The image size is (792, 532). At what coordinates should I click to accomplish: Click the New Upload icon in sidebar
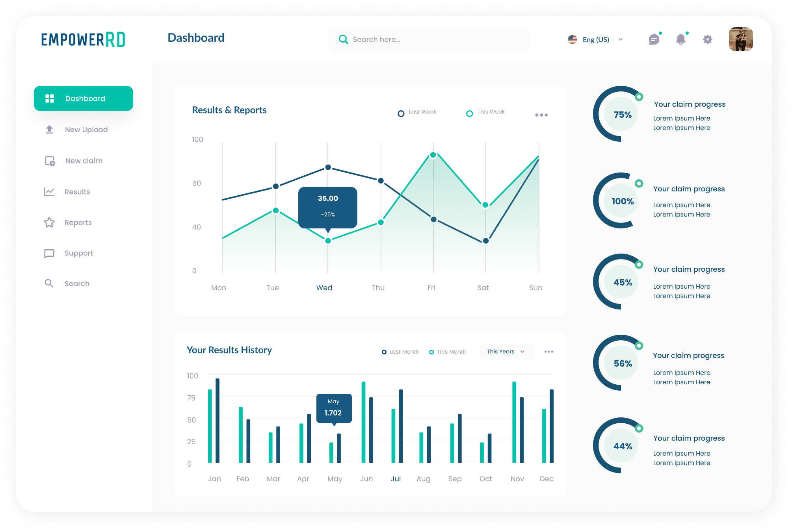(x=49, y=129)
